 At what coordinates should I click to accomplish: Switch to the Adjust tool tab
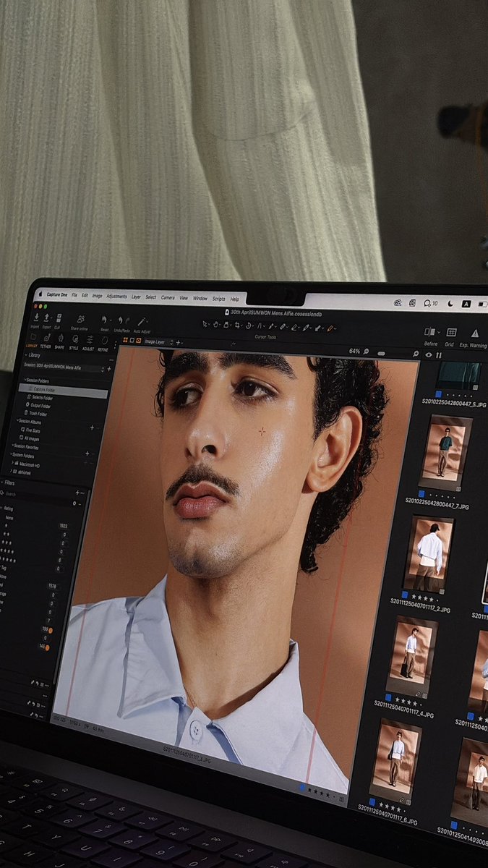pyautogui.click(x=88, y=342)
